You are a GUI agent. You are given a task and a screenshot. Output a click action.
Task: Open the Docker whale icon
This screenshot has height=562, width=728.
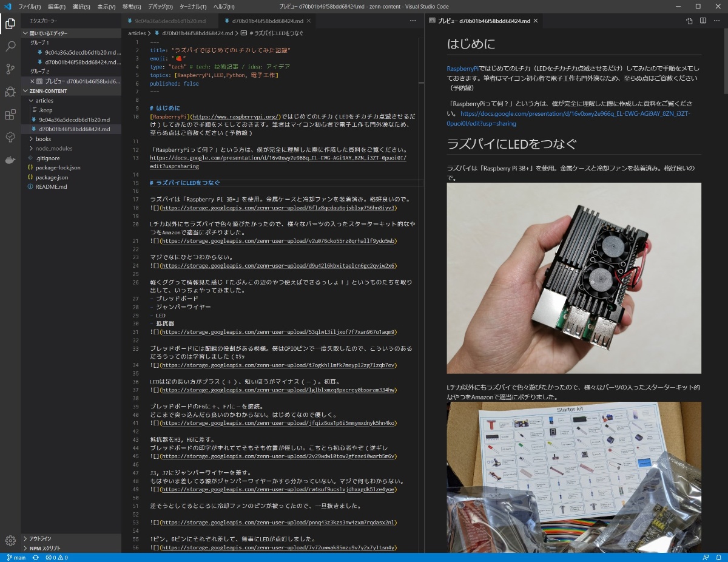pyautogui.click(x=10, y=160)
